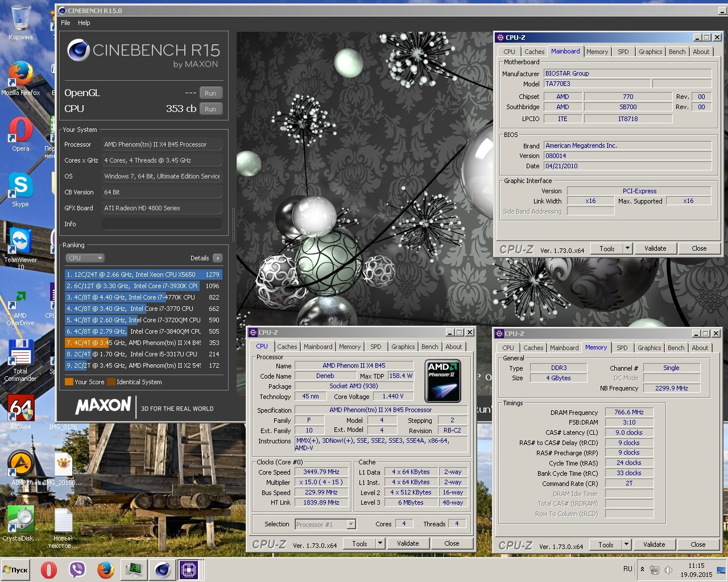
Task: Click the network tray icon
Action: tap(655, 570)
